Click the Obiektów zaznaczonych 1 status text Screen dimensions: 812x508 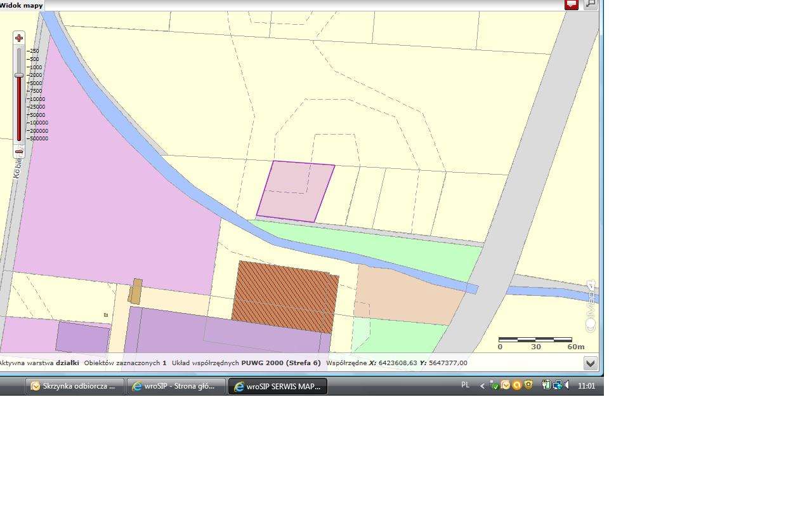[125, 363]
